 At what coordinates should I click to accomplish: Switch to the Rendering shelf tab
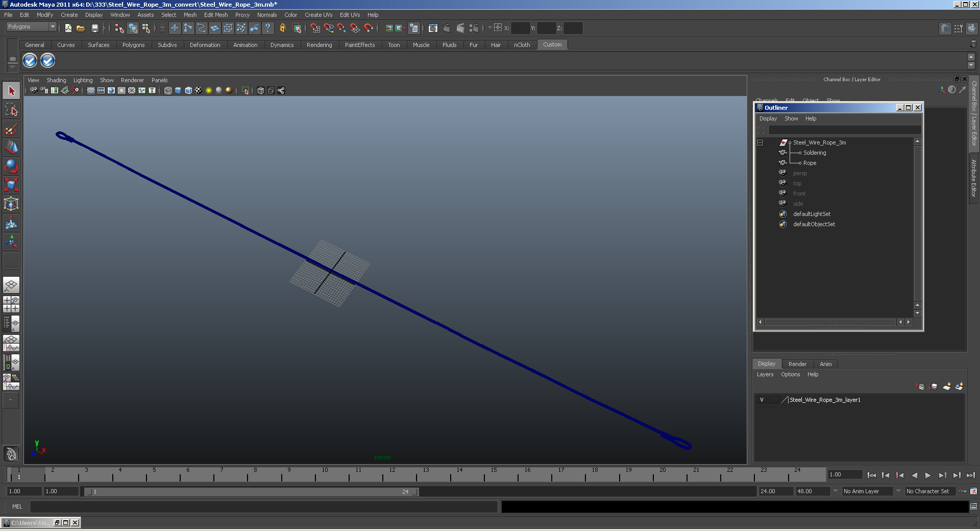pyautogui.click(x=319, y=45)
